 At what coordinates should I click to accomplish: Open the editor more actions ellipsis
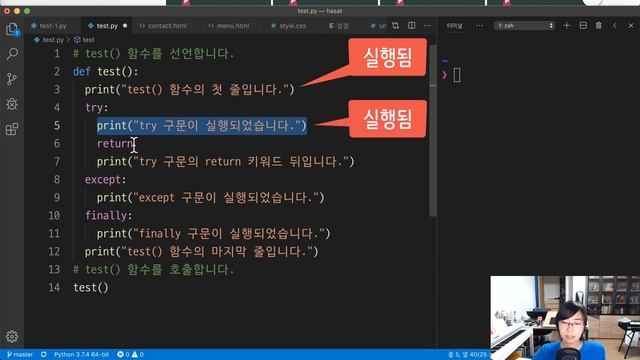tap(427, 26)
